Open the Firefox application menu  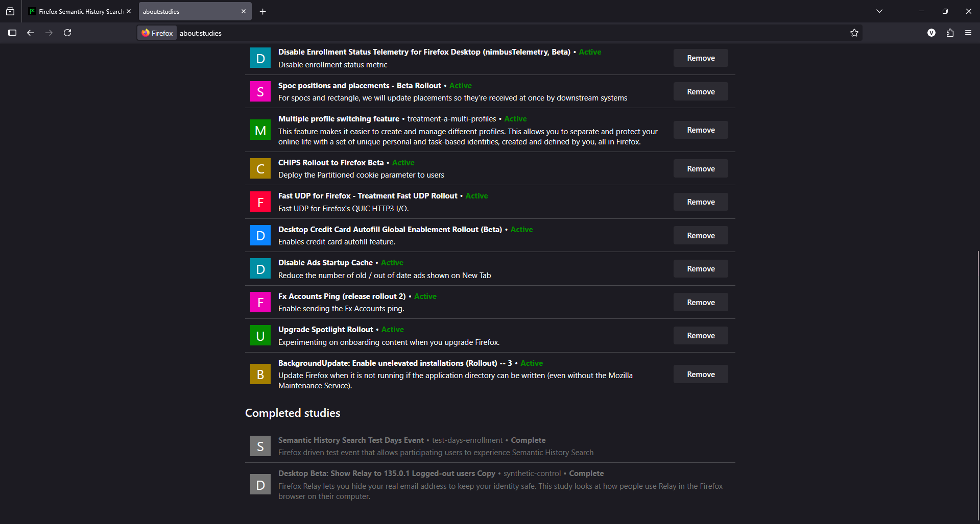(x=968, y=33)
